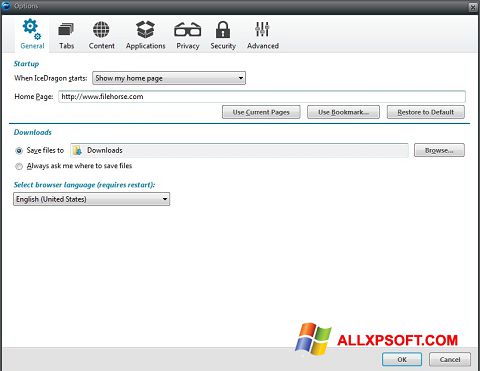Open the Privacy glasses icon
This screenshot has width=480, height=371.
[187, 29]
